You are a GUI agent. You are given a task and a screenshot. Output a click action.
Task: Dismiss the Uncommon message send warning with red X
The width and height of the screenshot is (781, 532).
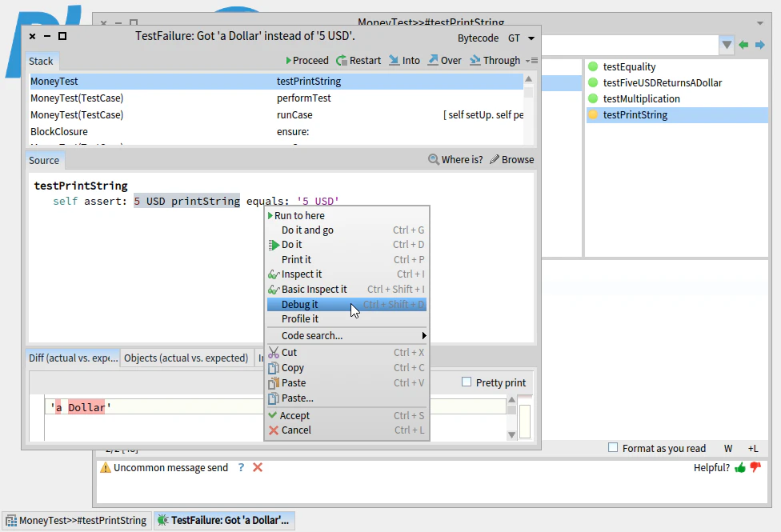258,467
